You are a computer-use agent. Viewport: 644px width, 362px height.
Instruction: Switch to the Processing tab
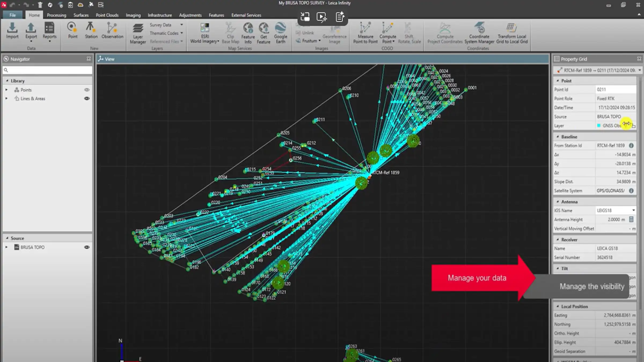tap(56, 15)
